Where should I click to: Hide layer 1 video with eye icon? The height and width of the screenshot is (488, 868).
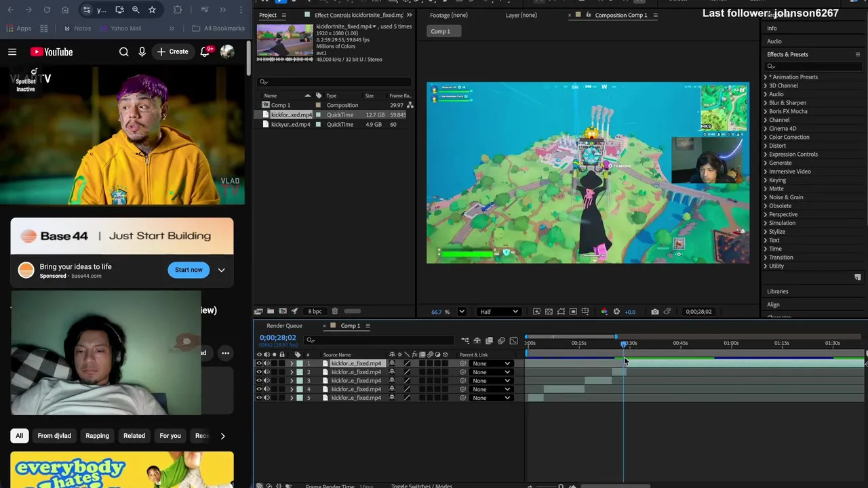[258, 363]
